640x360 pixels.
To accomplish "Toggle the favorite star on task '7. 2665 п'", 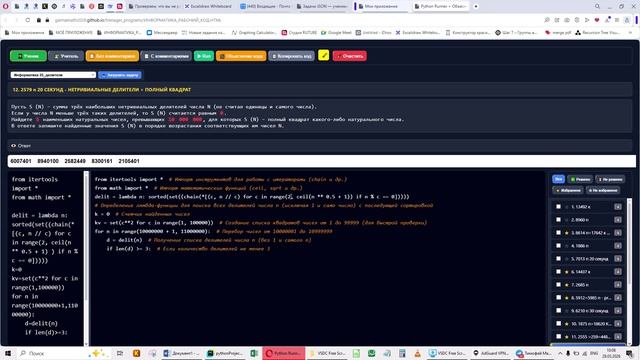I will click(x=567, y=284).
